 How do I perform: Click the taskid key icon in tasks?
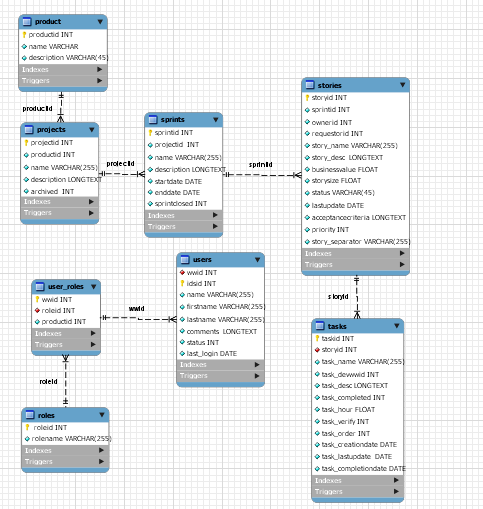click(x=317, y=338)
